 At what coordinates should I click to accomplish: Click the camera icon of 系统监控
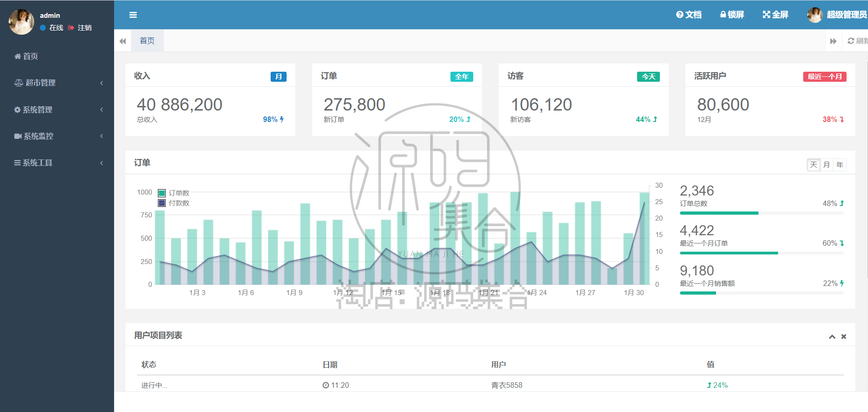point(18,136)
